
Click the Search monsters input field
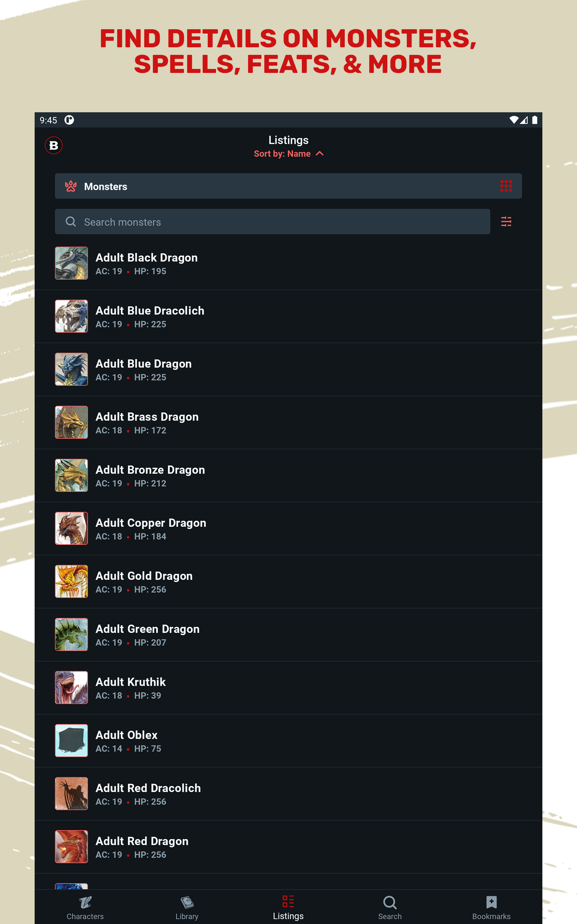pos(273,222)
